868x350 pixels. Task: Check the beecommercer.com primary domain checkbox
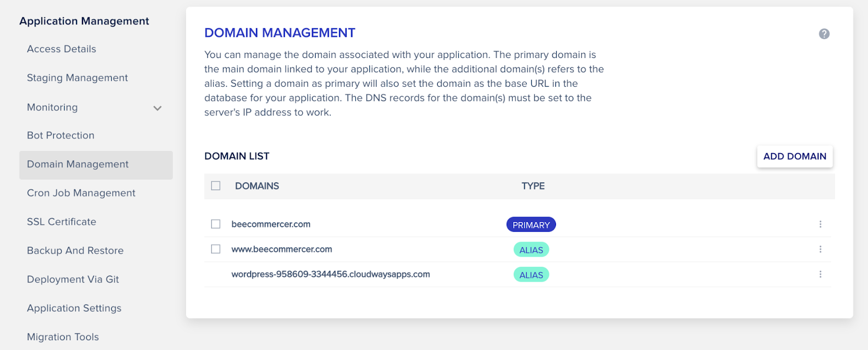point(216,224)
